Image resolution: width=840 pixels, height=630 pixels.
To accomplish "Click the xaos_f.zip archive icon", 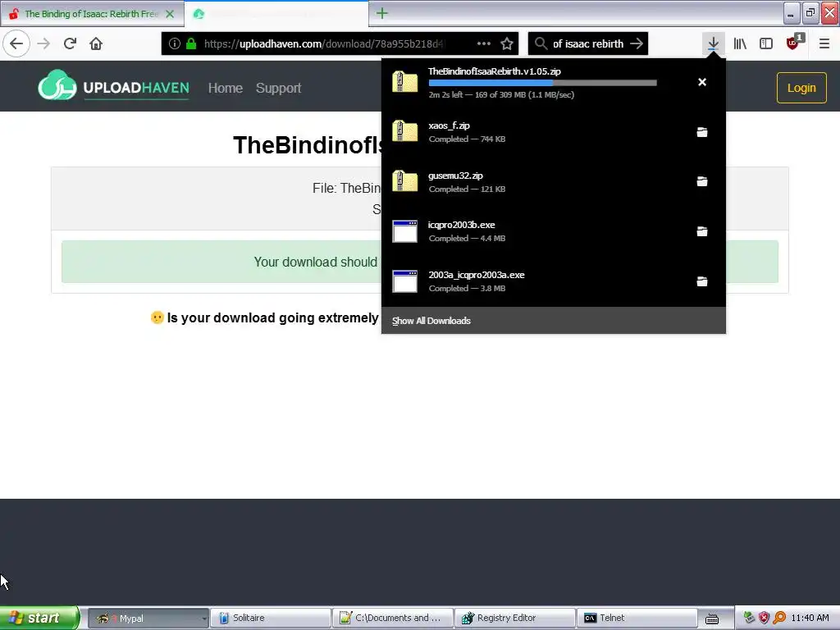I will tap(405, 131).
